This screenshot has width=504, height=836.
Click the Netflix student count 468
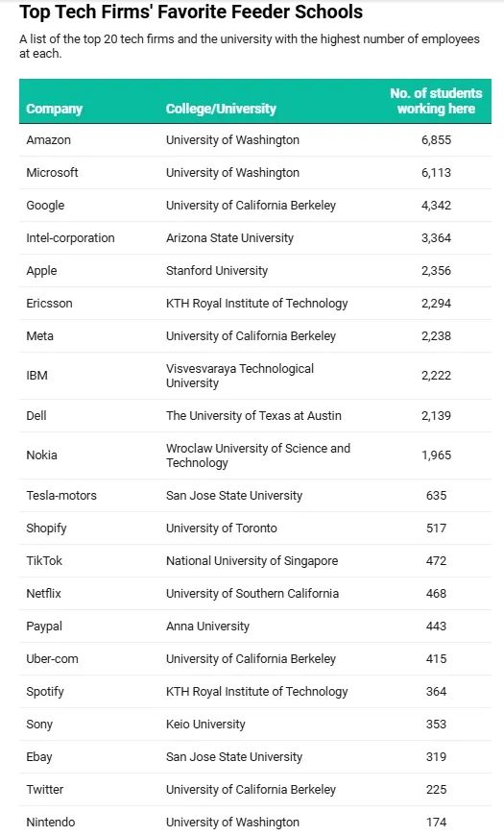coord(436,594)
